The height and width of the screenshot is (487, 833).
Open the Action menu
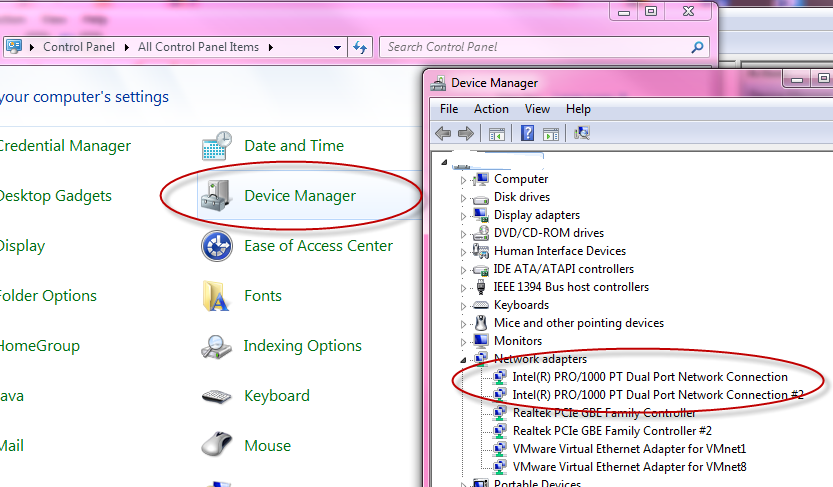click(491, 109)
